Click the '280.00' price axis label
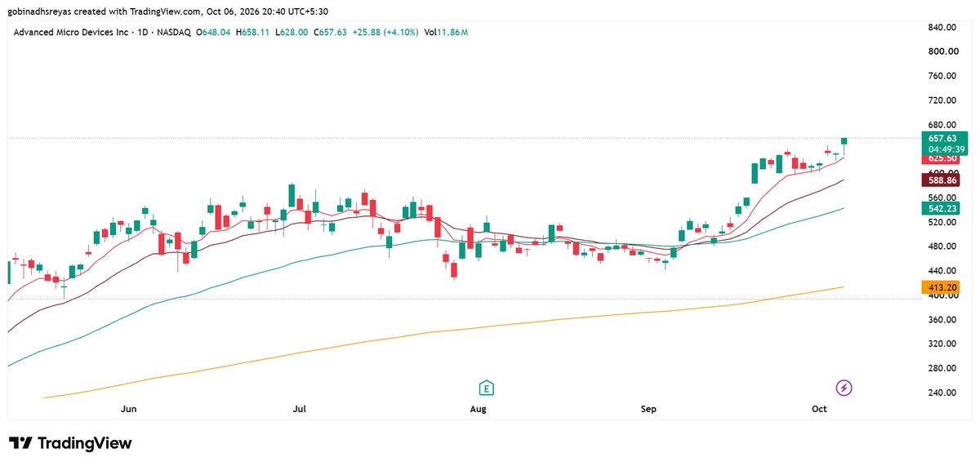The image size is (980, 466). click(941, 368)
